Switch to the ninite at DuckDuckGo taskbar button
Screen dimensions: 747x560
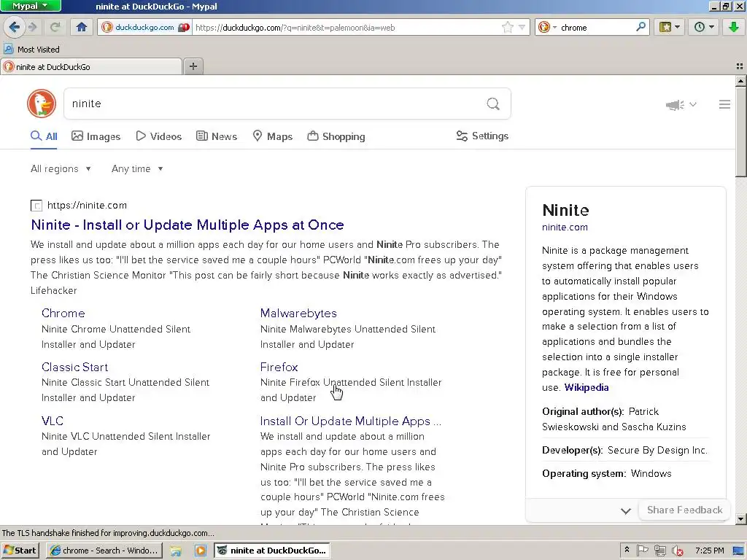coord(272,550)
